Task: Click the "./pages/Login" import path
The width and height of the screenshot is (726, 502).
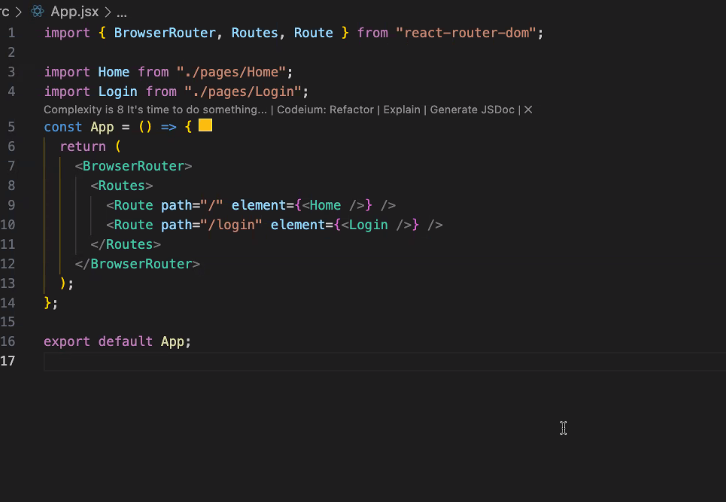Action: 243,92
